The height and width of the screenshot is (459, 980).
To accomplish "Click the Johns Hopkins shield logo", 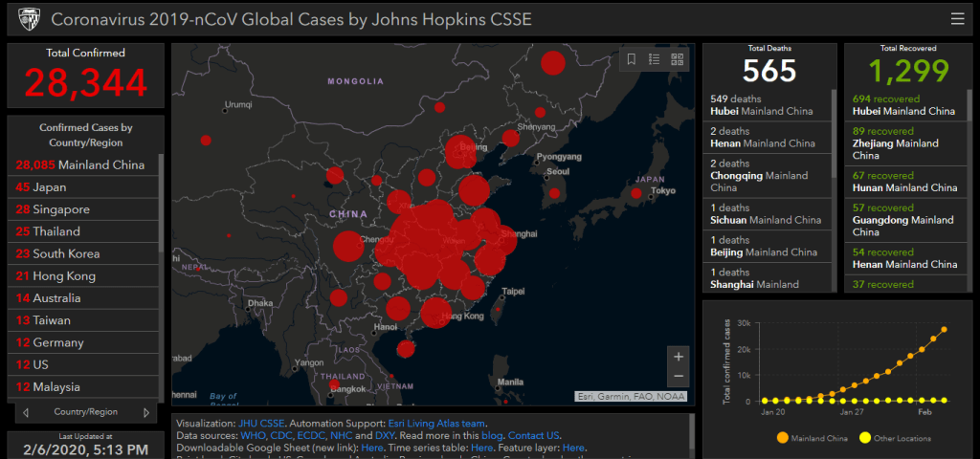I will point(29,19).
